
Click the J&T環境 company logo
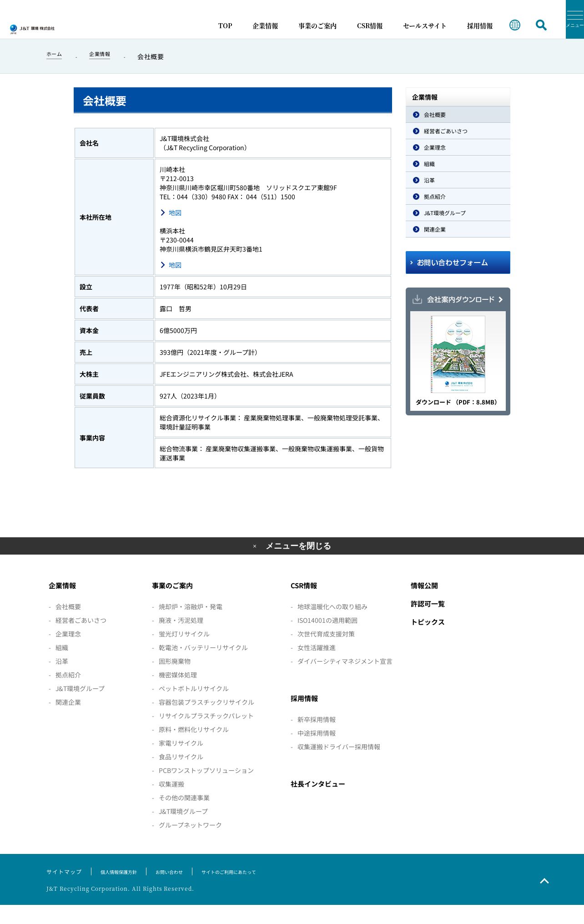(x=32, y=29)
